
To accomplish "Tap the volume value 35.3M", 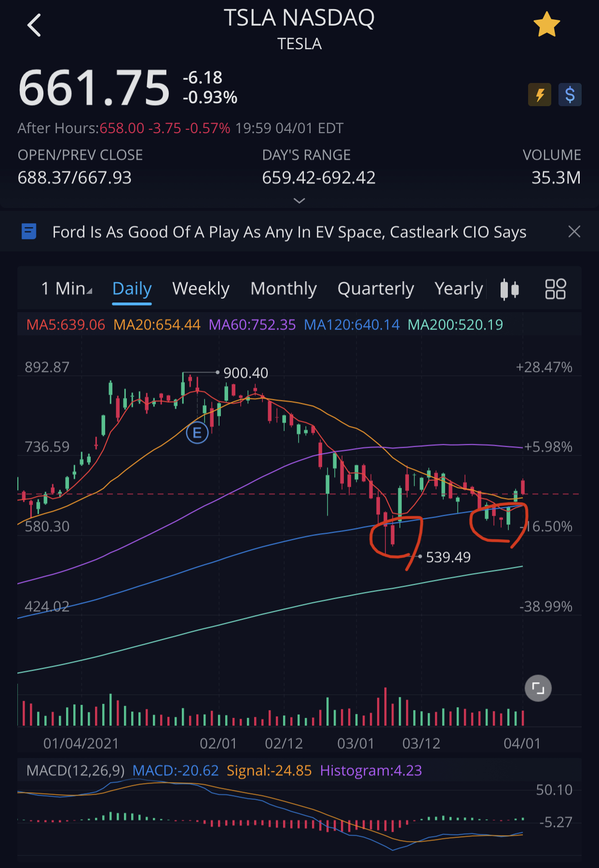I will tap(556, 178).
